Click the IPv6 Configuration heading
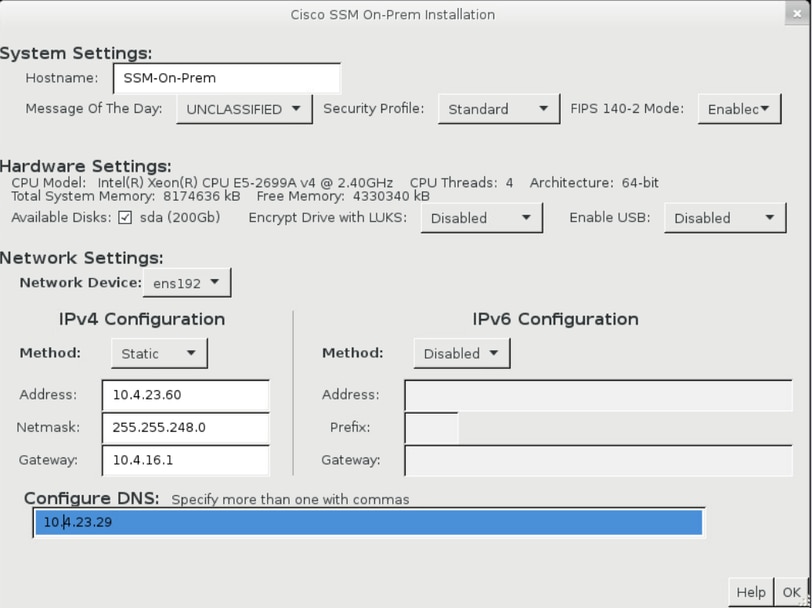Image resolution: width=812 pixels, height=608 pixels. pyautogui.click(x=555, y=319)
